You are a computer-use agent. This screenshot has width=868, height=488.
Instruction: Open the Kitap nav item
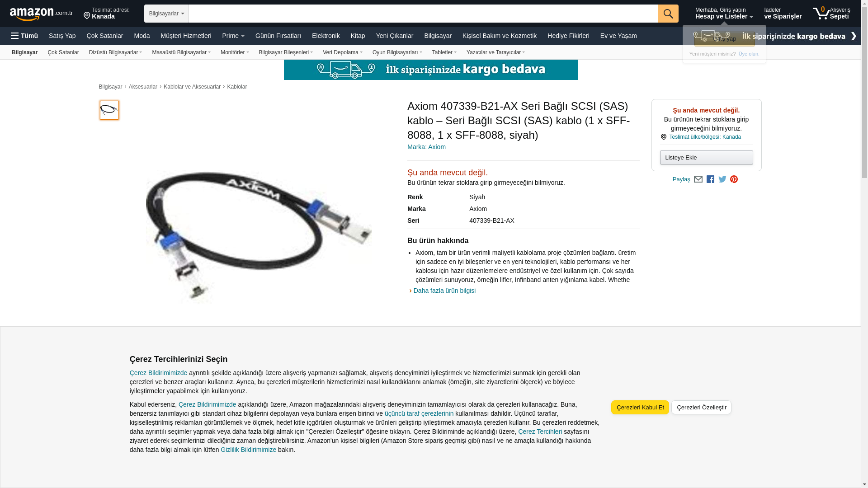(x=358, y=36)
